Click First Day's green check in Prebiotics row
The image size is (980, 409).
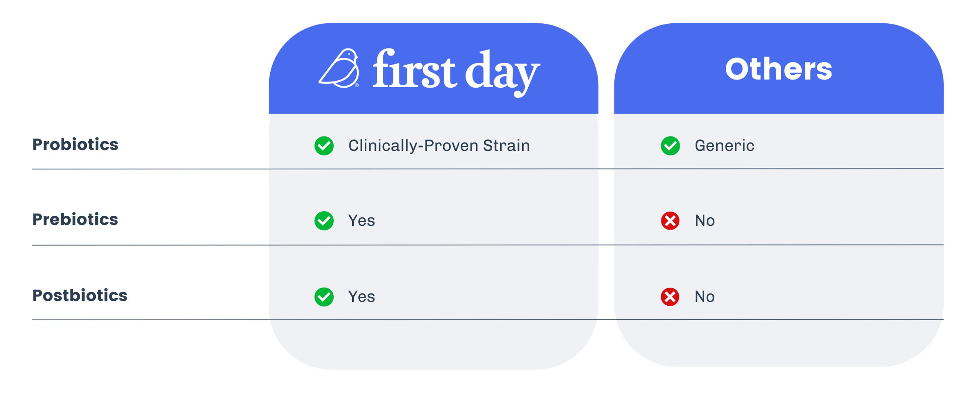point(324,221)
